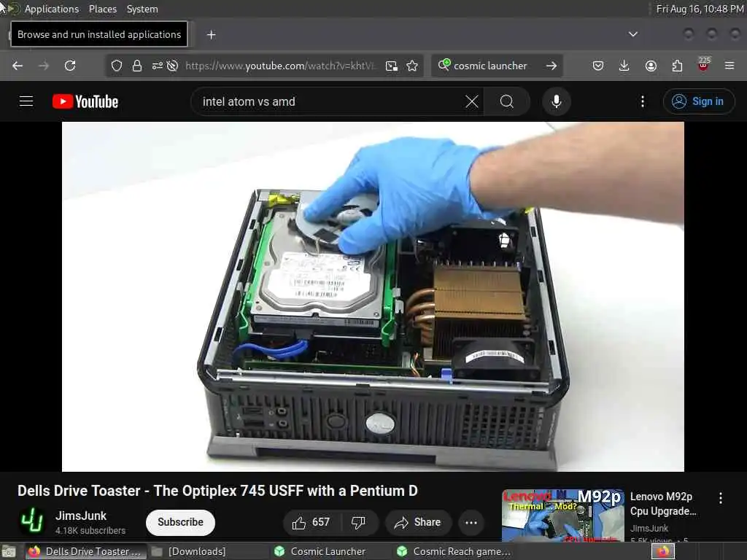
Task: Click the site padlock icon
Action: coord(137,66)
